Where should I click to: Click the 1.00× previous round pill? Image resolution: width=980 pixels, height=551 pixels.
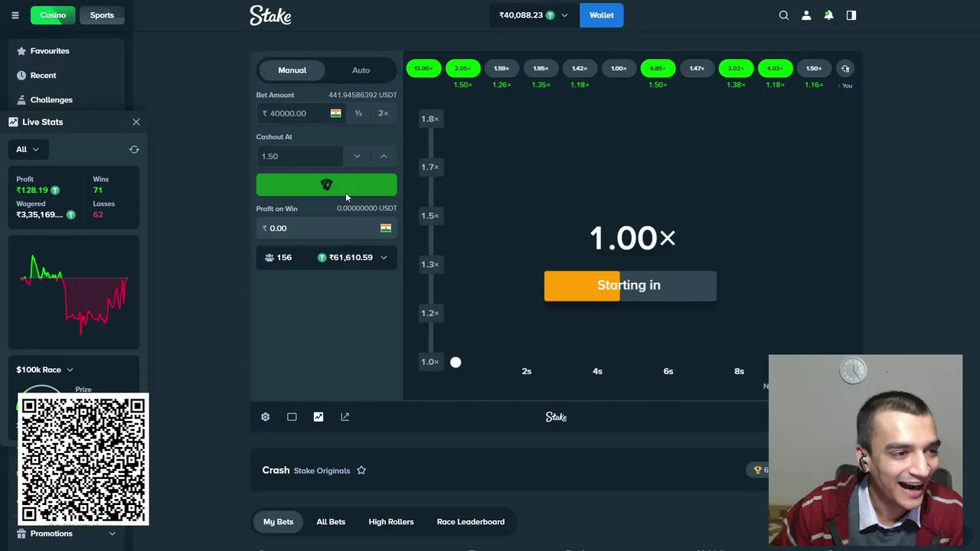pos(619,69)
